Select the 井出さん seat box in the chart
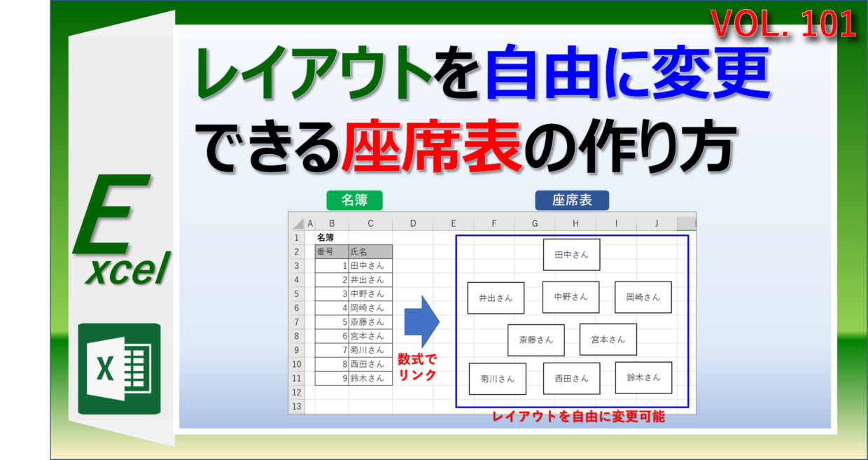 pos(496,298)
